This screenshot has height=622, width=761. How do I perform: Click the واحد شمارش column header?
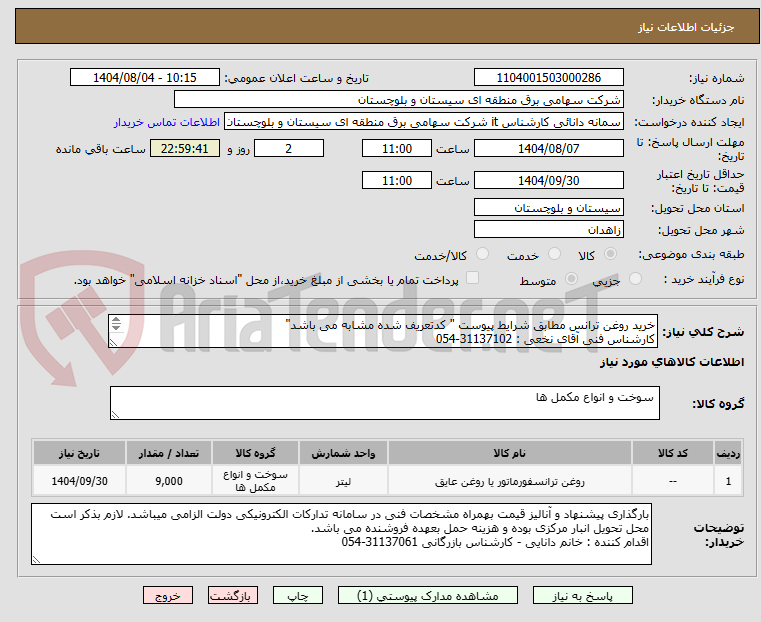tap(343, 453)
